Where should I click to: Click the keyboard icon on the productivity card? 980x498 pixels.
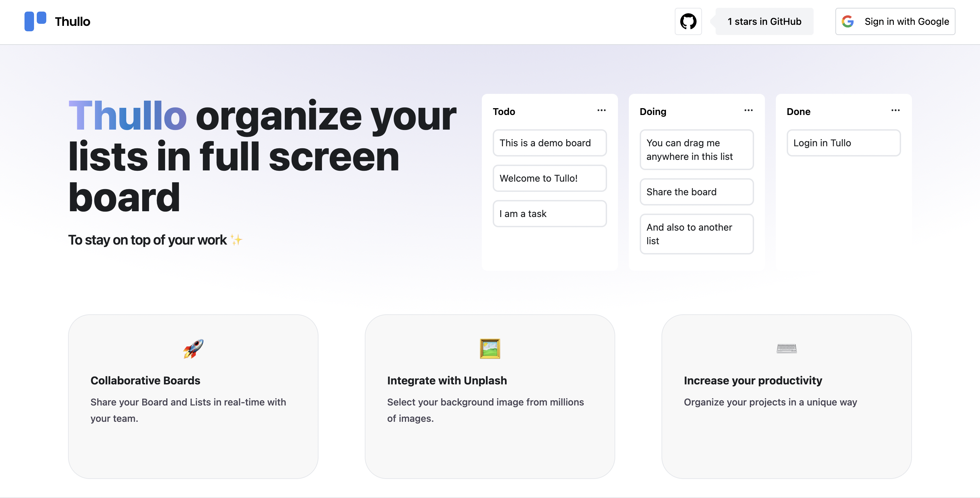(x=787, y=348)
